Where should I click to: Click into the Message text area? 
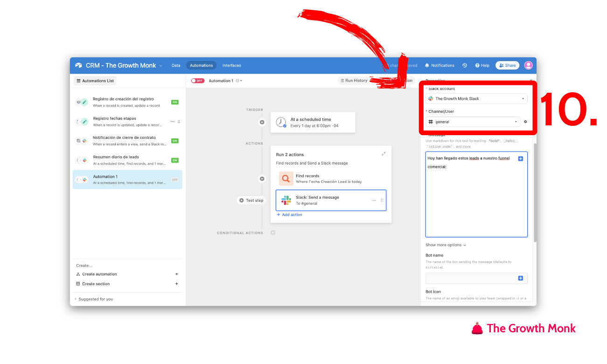tap(476, 194)
